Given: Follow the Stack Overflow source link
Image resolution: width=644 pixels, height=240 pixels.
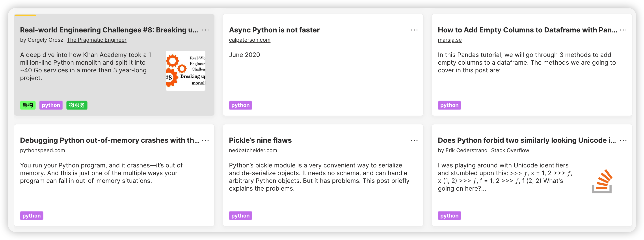Looking at the screenshot, I should point(510,150).
